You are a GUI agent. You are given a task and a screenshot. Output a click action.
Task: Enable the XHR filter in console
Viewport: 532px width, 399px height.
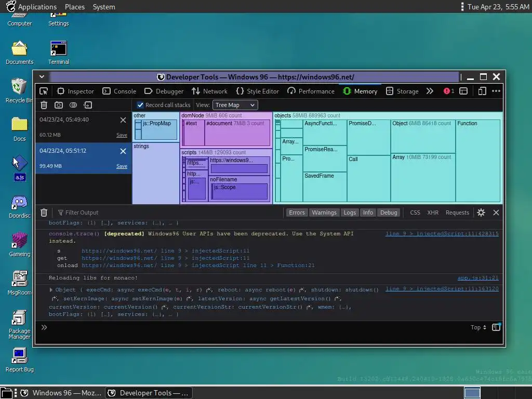point(433,212)
